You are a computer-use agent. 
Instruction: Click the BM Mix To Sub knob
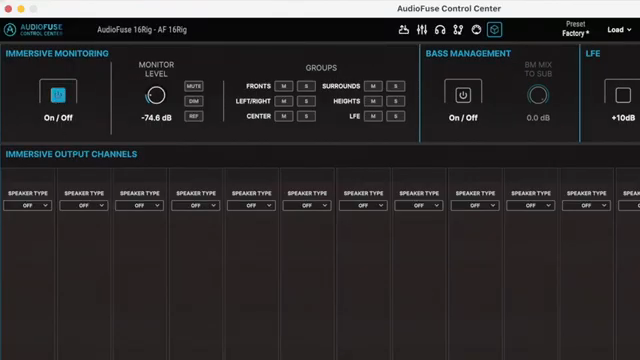point(538,95)
